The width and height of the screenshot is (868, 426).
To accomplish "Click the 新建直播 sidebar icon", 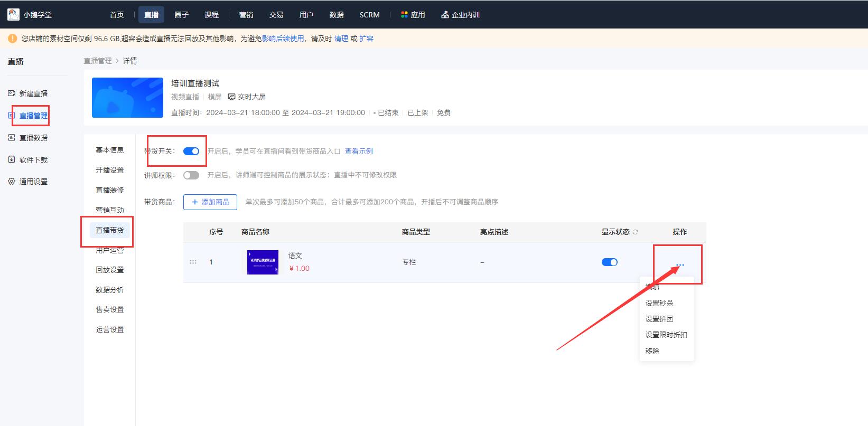I will click(x=12, y=93).
